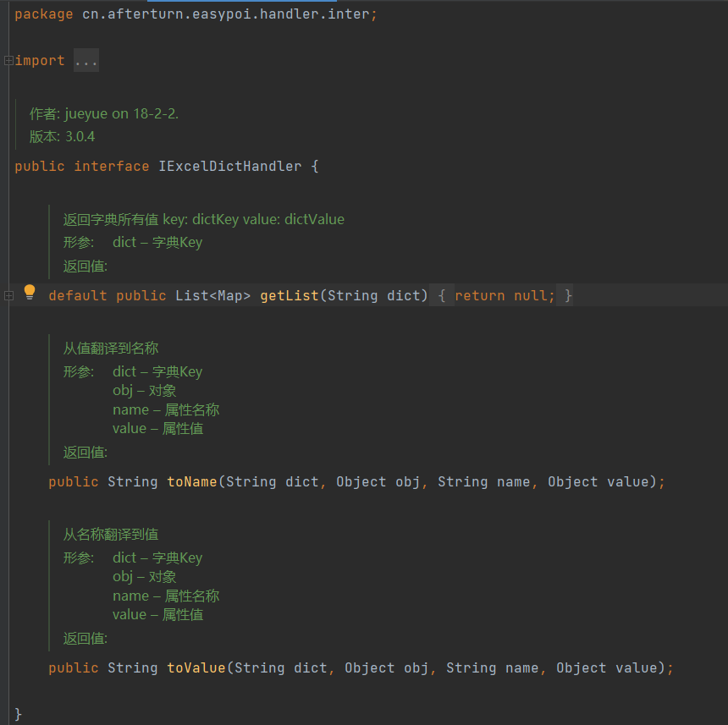Image resolution: width=728 pixels, height=725 pixels.
Task: Click the Map generic type argument
Action: (x=229, y=295)
